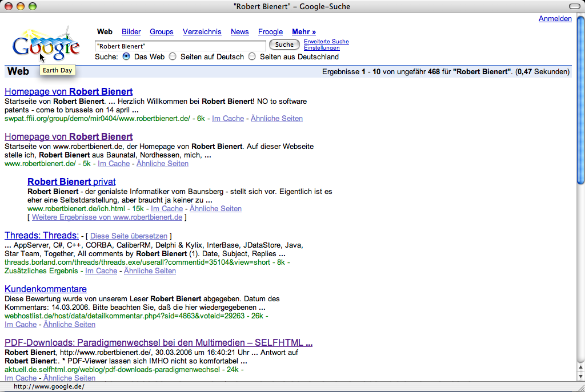Click the window resize grip corner
Viewport: 585px width, 392px height.
click(x=580, y=387)
